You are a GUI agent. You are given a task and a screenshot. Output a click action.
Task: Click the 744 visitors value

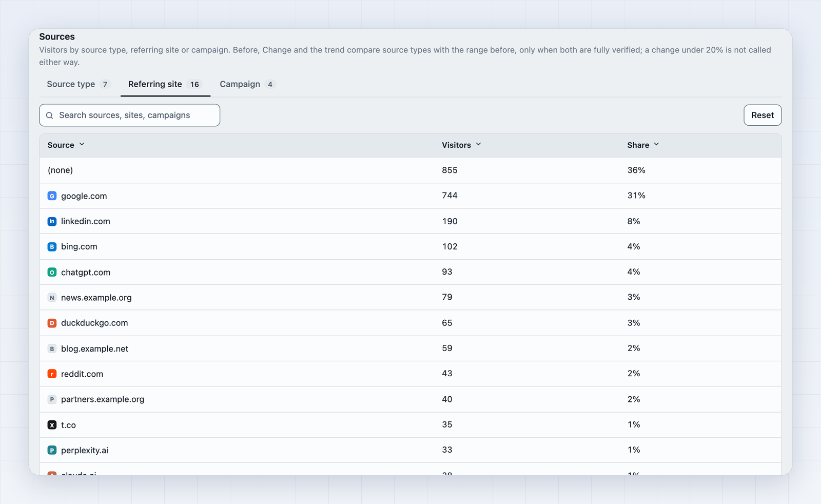point(449,196)
